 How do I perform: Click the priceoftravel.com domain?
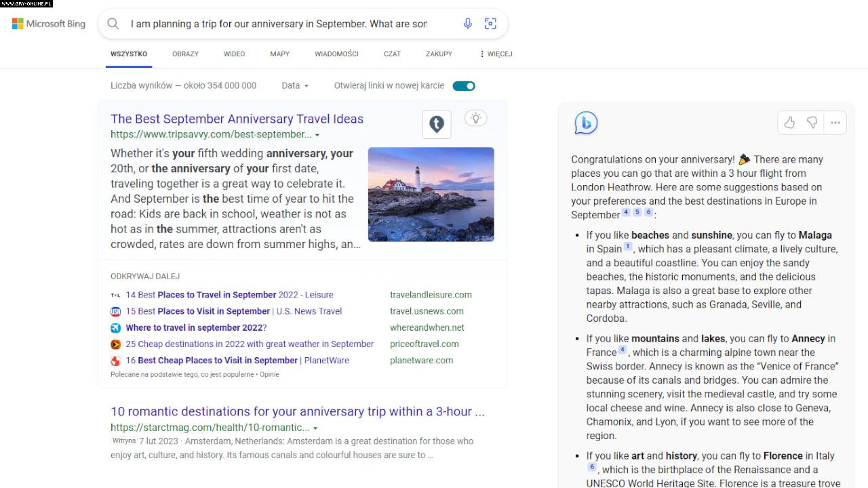[425, 344]
